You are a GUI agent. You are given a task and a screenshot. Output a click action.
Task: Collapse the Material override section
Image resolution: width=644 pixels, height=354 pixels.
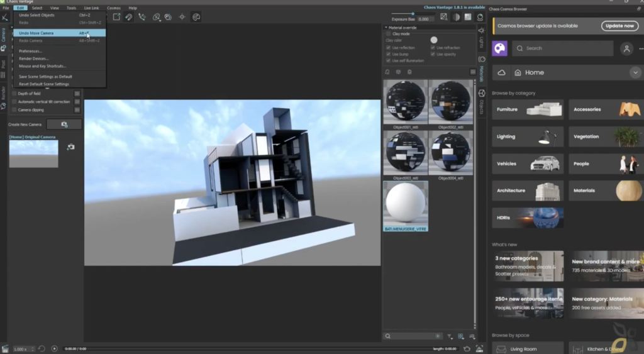point(386,28)
